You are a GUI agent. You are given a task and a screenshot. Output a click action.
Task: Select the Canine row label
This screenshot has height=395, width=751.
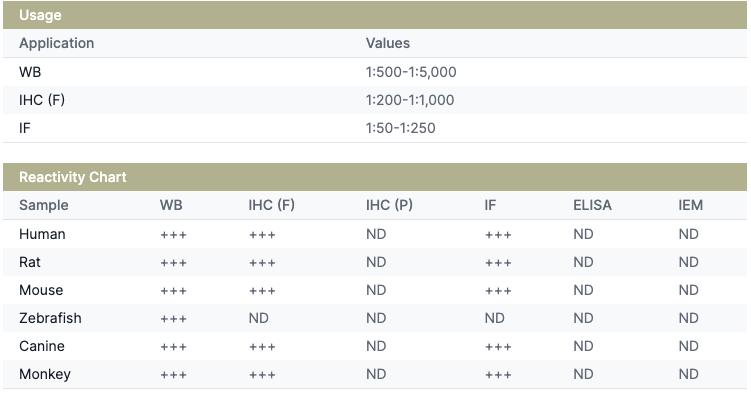[42, 346]
